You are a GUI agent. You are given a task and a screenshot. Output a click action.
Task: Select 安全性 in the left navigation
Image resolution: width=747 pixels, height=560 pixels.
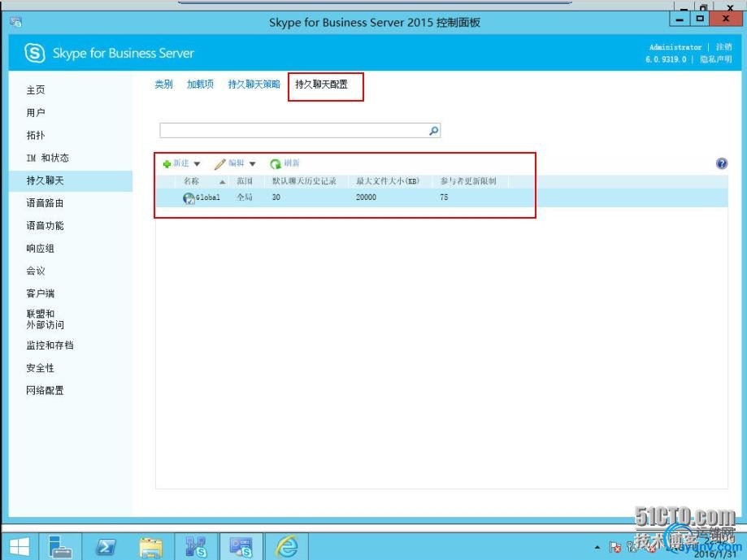click(41, 368)
